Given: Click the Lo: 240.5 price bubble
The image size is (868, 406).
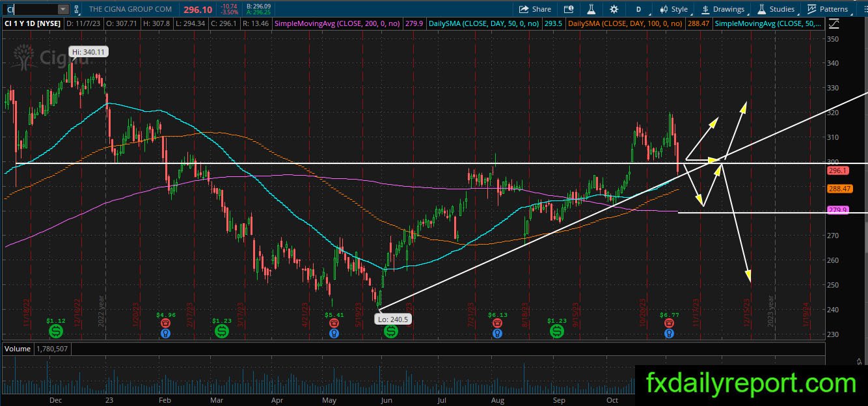Looking at the screenshot, I should pos(392,319).
